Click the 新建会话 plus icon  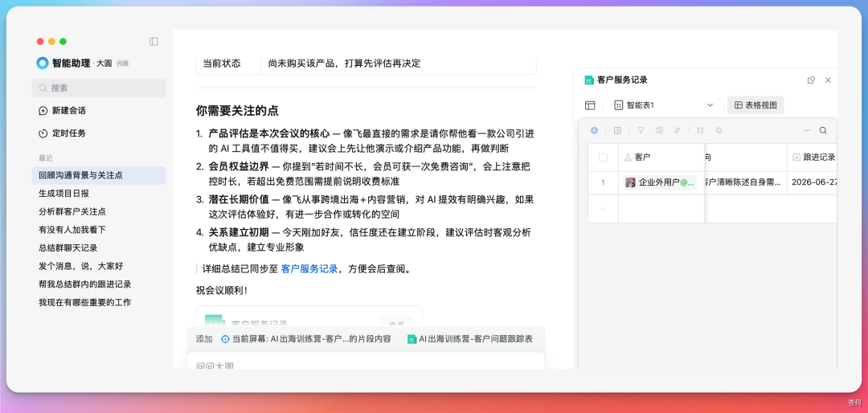tap(43, 111)
